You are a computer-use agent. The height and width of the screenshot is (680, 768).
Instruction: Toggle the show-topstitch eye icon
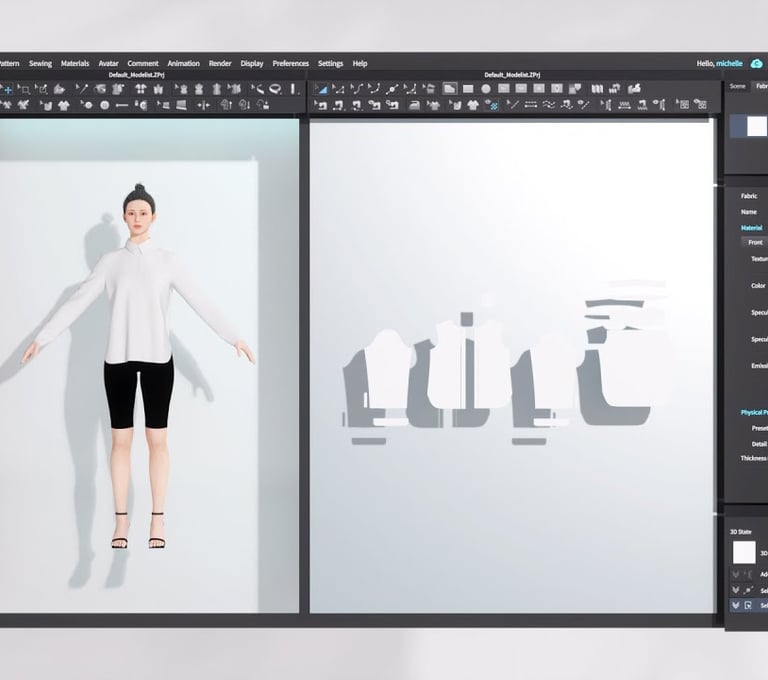coord(583,105)
